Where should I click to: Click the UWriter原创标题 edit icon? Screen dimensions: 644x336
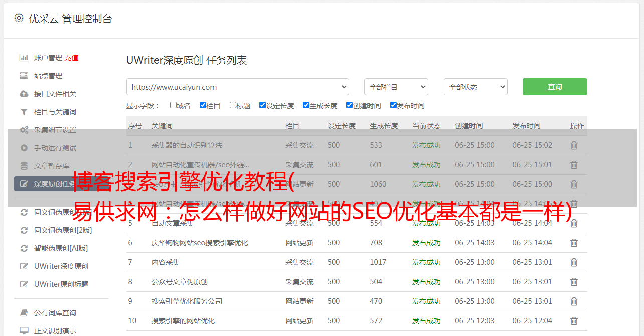tap(24, 284)
